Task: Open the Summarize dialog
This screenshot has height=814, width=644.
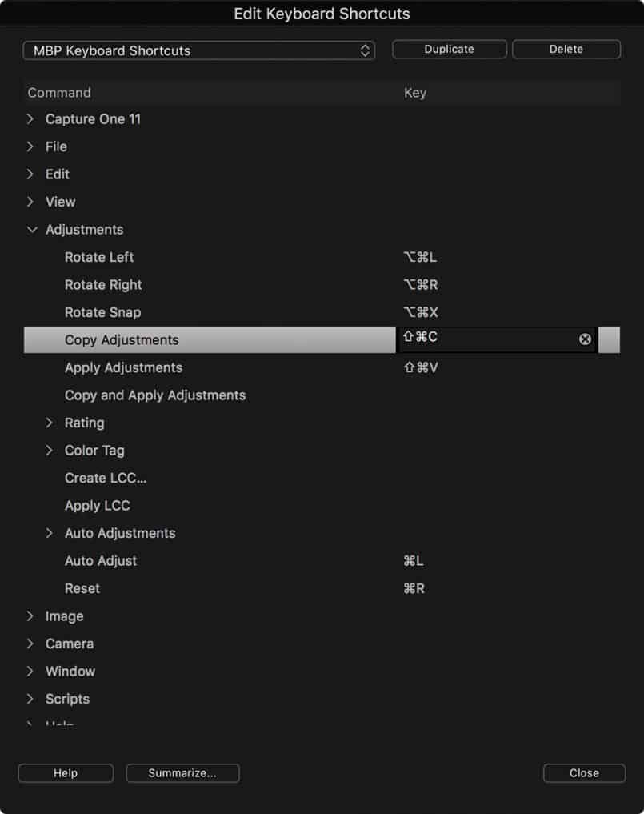Action: pos(182,773)
